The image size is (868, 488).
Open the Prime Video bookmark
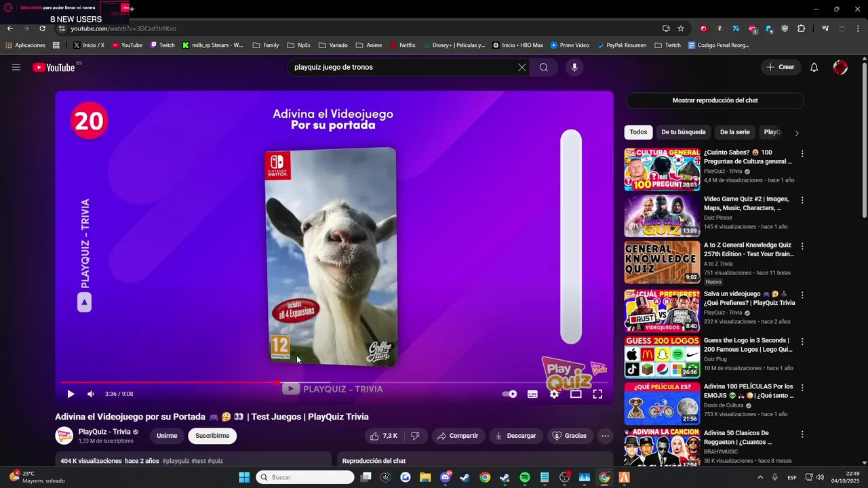[x=570, y=45]
